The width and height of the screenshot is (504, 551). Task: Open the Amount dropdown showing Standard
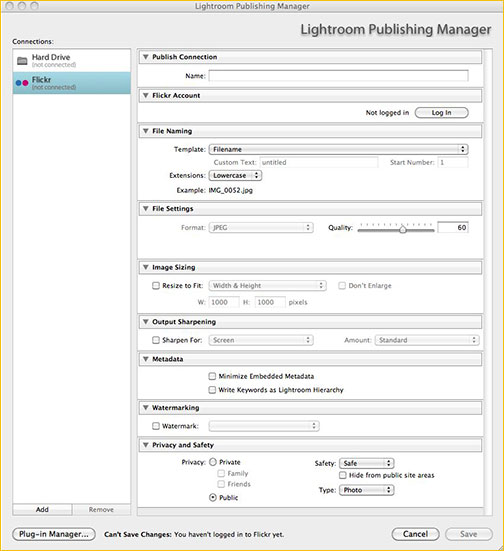(427, 340)
